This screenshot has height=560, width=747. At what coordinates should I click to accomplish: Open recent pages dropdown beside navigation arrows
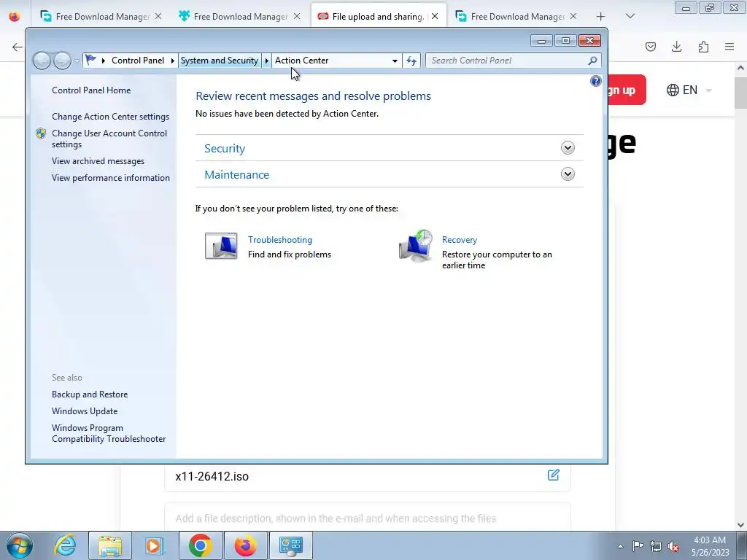[x=77, y=61]
